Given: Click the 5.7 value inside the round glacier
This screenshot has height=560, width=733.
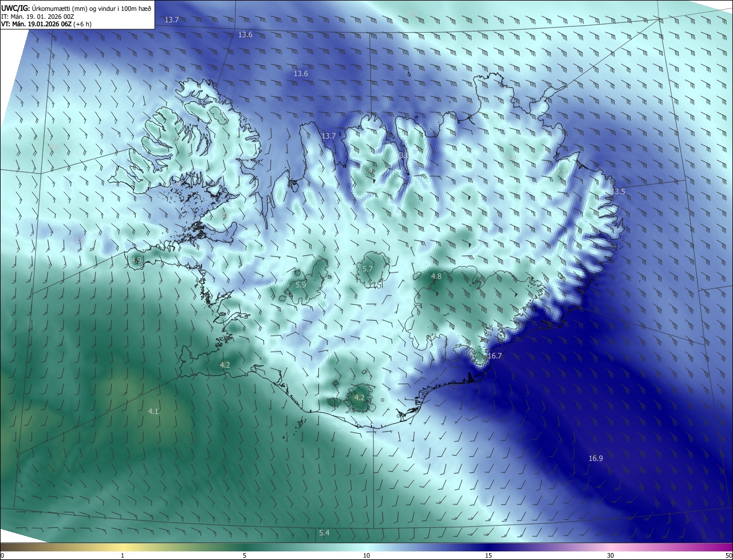Looking at the screenshot, I should pyautogui.click(x=368, y=269).
